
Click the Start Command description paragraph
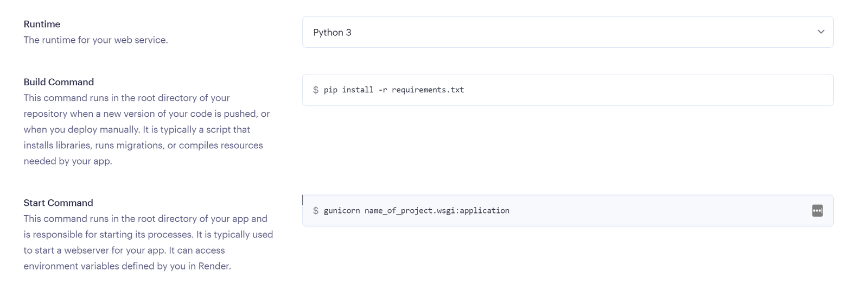pos(148,242)
